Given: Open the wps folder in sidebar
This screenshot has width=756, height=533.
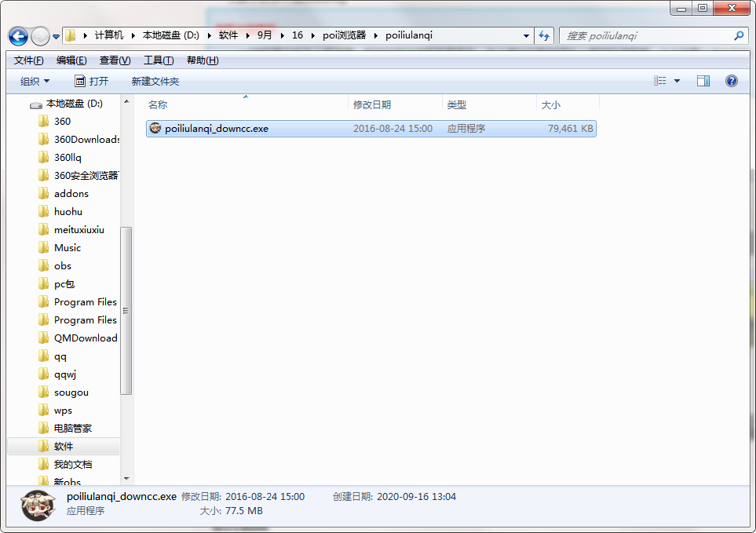Looking at the screenshot, I should [x=63, y=411].
